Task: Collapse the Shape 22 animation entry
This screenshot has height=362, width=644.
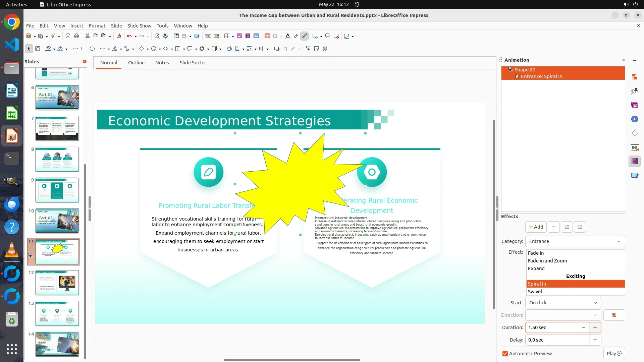Action: coord(510,70)
